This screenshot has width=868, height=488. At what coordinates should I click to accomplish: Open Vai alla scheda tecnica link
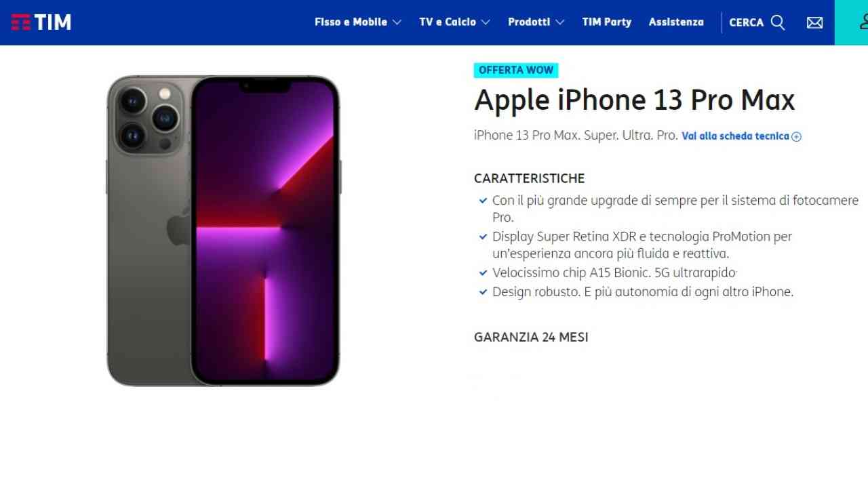click(735, 136)
